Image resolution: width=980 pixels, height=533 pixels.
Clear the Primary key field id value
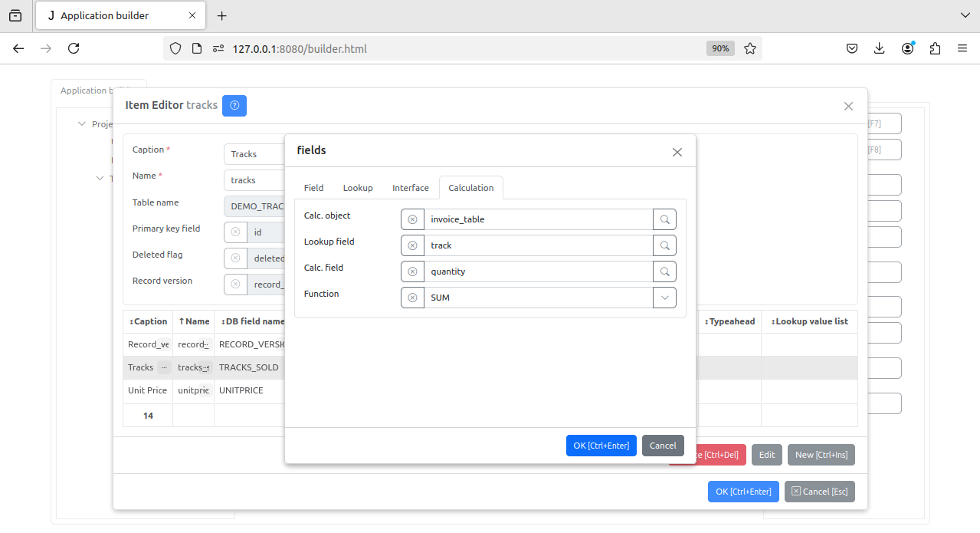coord(235,232)
